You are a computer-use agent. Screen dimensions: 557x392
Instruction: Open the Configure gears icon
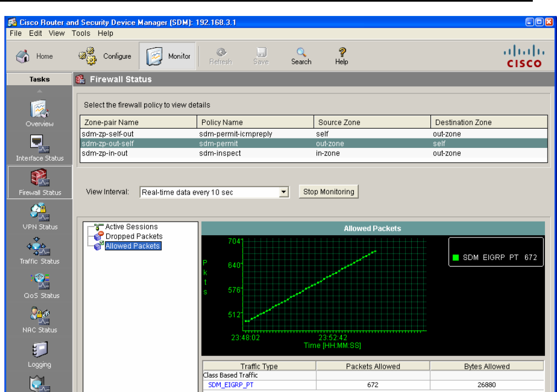click(x=88, y=56)
